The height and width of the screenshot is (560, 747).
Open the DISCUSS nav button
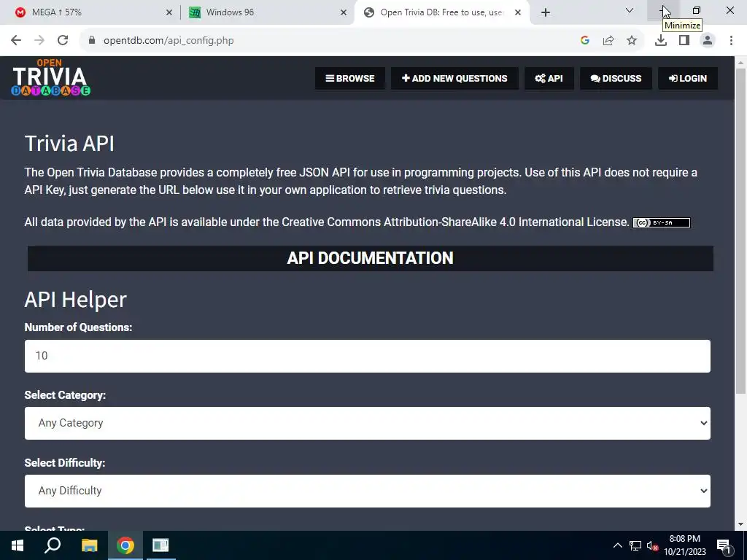(x=616, y=78)
